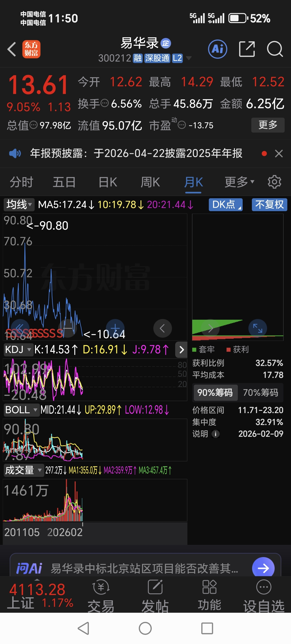Image resolution: width=291 pixels, height=644 pixels.
Task: Tap 获利比例 32.57% value
Action: [x=269, y=363]
